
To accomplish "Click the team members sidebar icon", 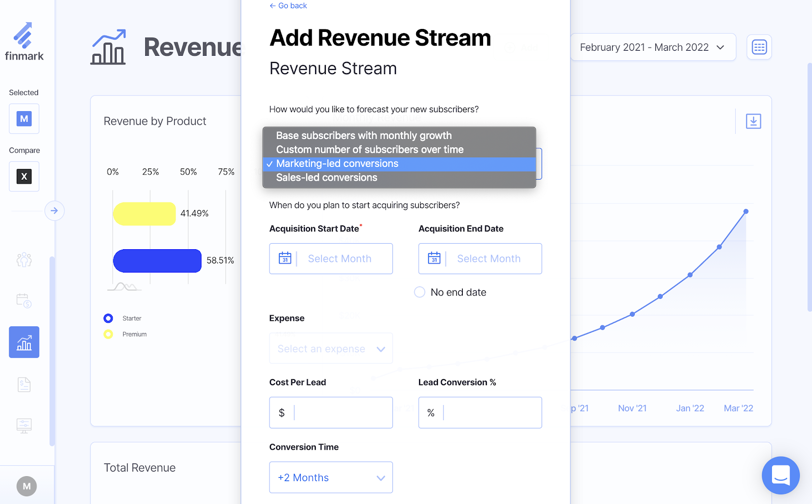I will 24,260.
